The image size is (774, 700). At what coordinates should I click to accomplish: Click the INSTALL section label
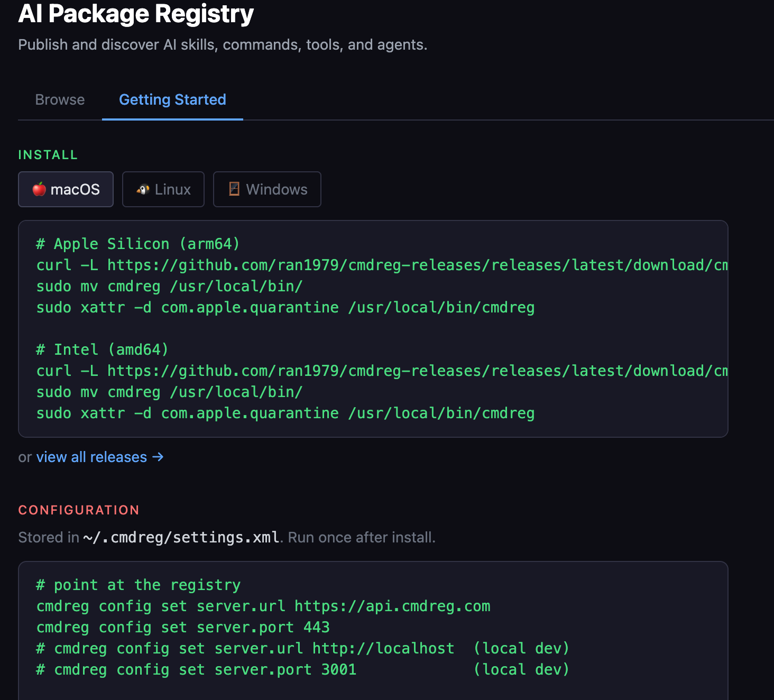[x=48, y=155]
